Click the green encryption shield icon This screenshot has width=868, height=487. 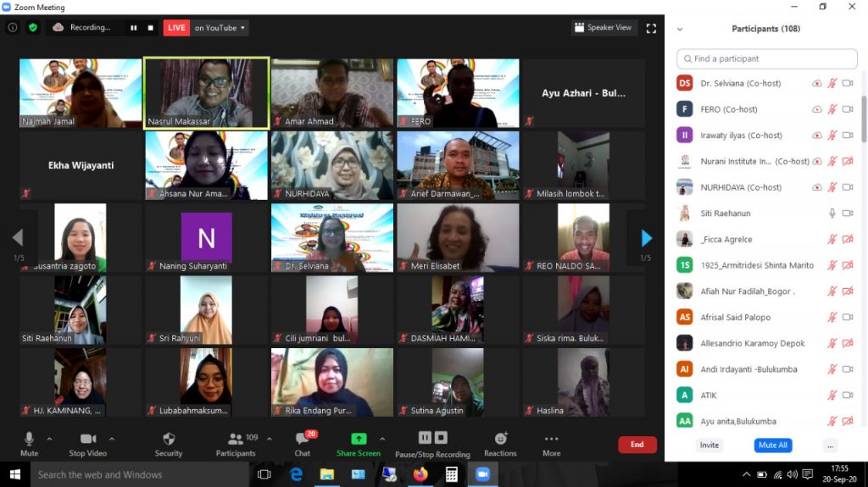[x=33, y=27]
